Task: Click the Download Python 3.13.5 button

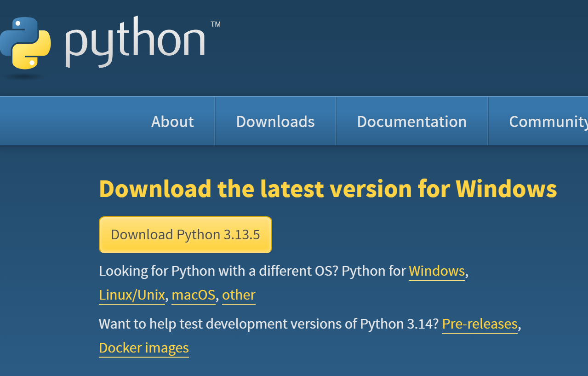Action: coord(185,235)
